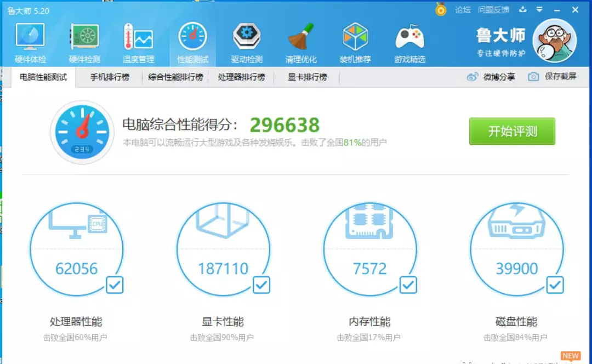Minimize the 鲁大师 window
Screen dimensions: 592x364
coord(557,10)
